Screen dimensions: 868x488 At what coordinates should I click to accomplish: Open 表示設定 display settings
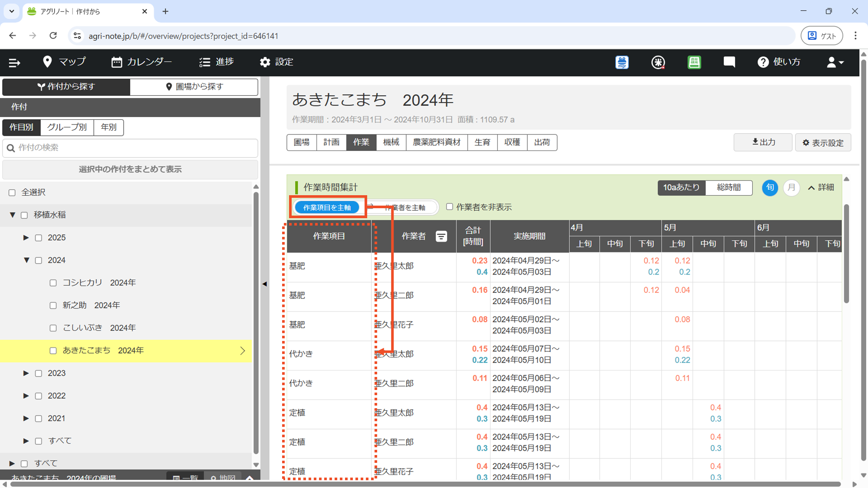(x=823, y=142)
